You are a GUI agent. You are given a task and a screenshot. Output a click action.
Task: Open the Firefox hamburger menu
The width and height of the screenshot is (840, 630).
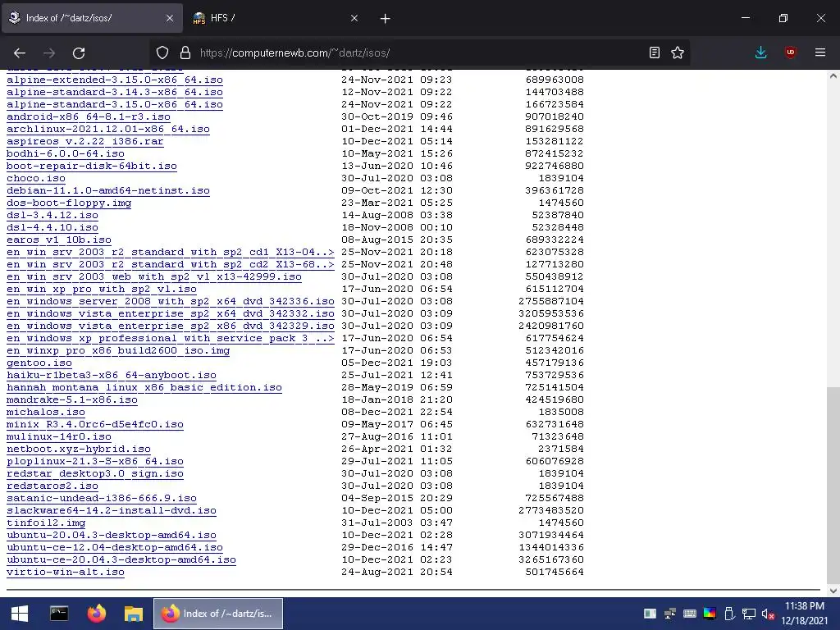[x=820, y=52]
